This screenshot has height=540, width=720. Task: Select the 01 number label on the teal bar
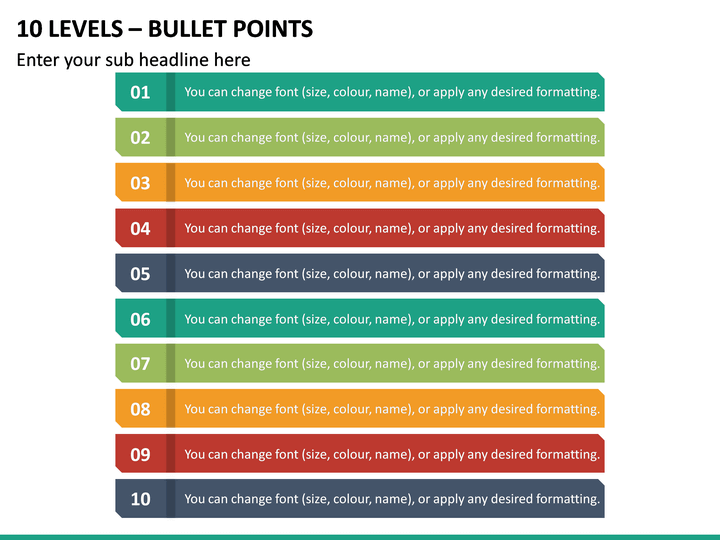click(140, 92)
